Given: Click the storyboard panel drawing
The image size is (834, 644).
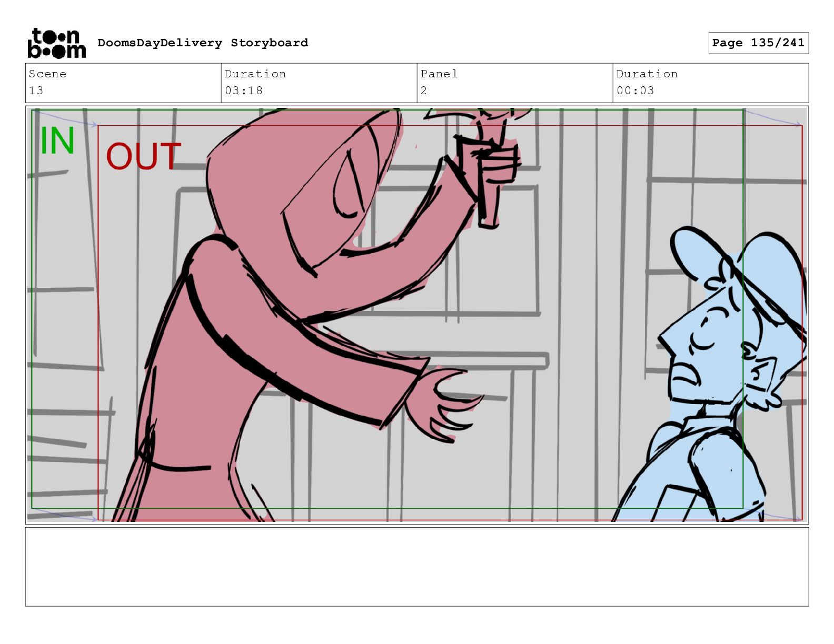Looking at the screenshot, I should tap(417, 315).
